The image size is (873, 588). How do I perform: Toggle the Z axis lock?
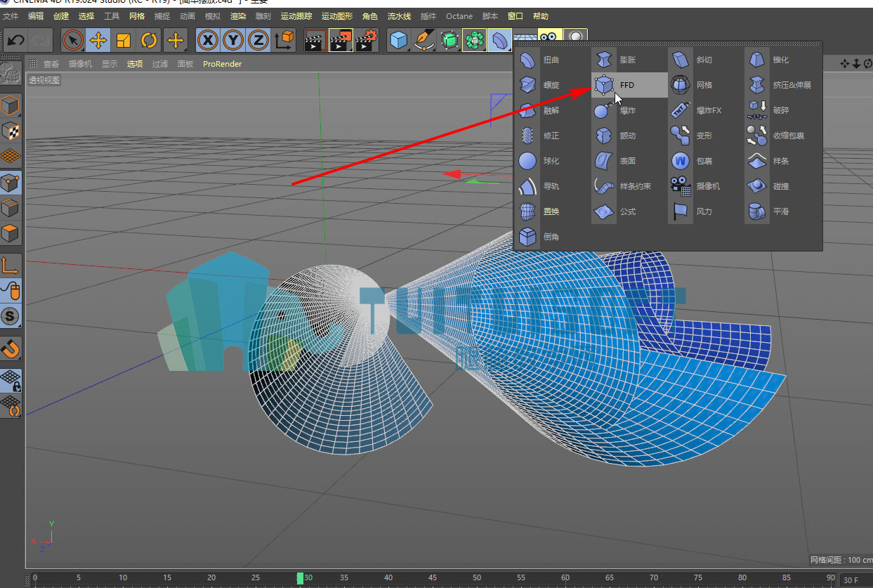click(258, 41)
